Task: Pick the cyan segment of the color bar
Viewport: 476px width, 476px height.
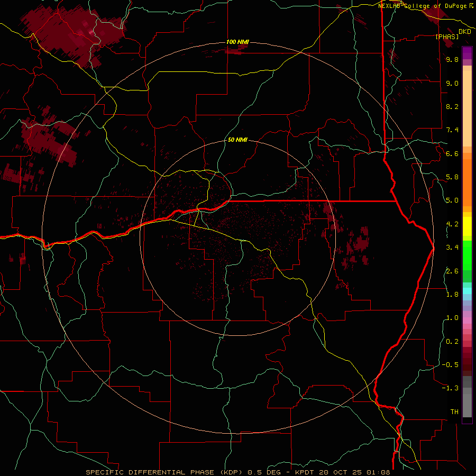Action: click(x=467, y=291)
